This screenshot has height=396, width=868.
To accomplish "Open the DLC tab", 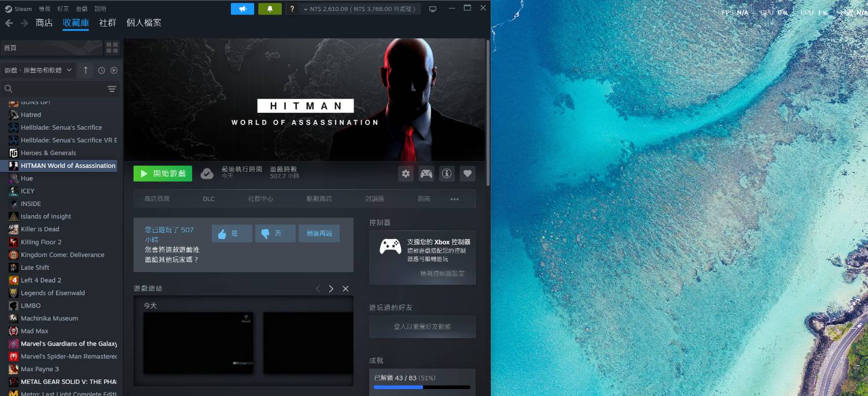I will point(209,199).
